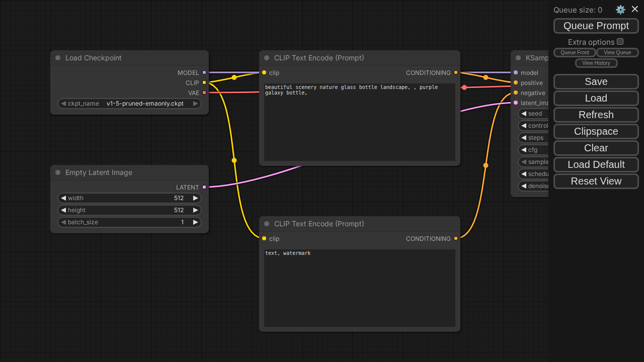
Task: Click the Load Default button
Action: [596, 164]
